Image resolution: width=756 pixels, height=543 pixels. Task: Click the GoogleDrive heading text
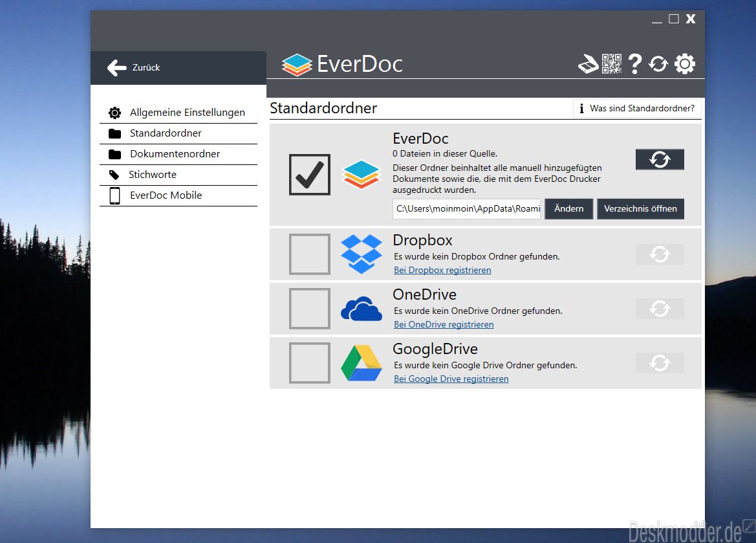click(435, 349)
